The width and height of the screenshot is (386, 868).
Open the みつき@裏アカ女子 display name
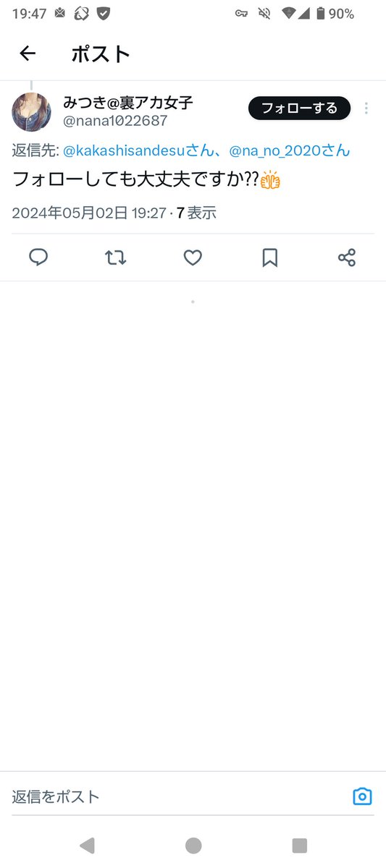tap(128, 102)
